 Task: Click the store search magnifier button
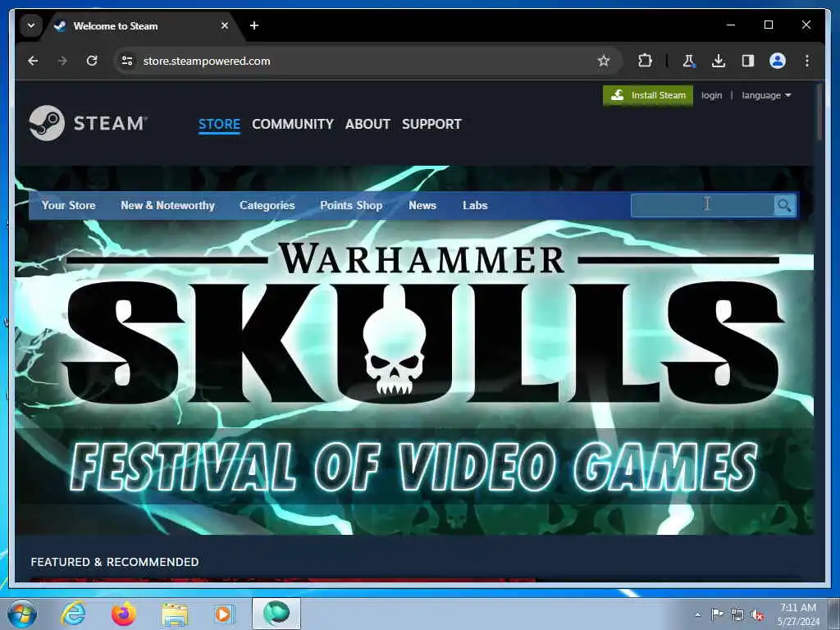tap(785, 206)
